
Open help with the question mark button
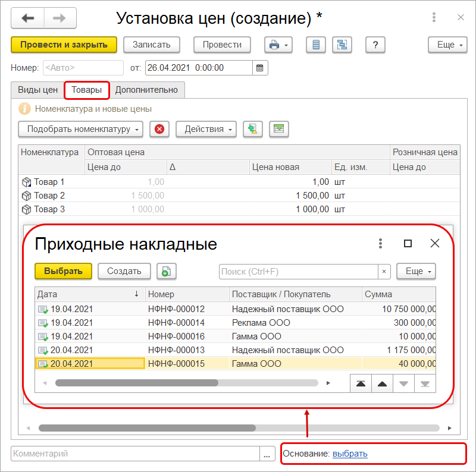coord(375,45)
